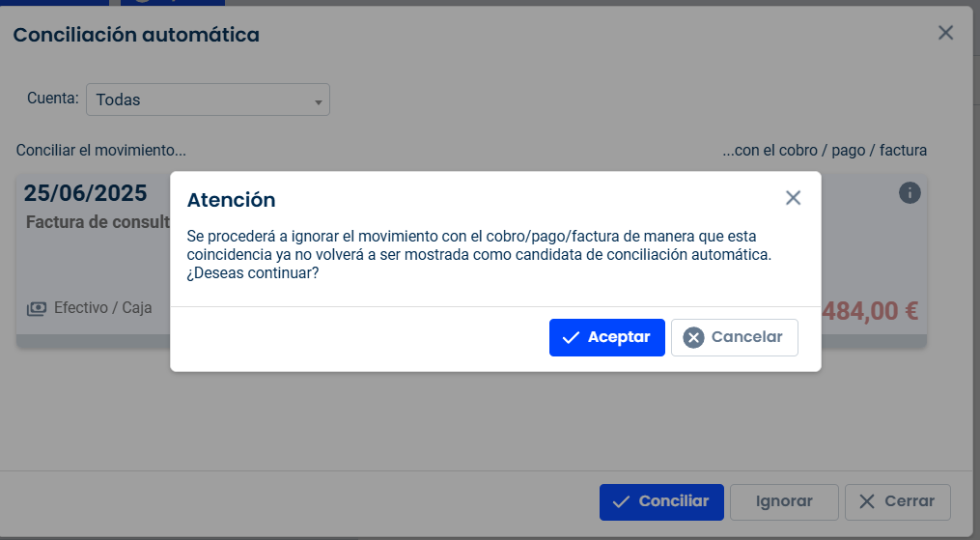Click the Ignorar button
Screen dimensions: 980x540
click(x=784, y=502)
